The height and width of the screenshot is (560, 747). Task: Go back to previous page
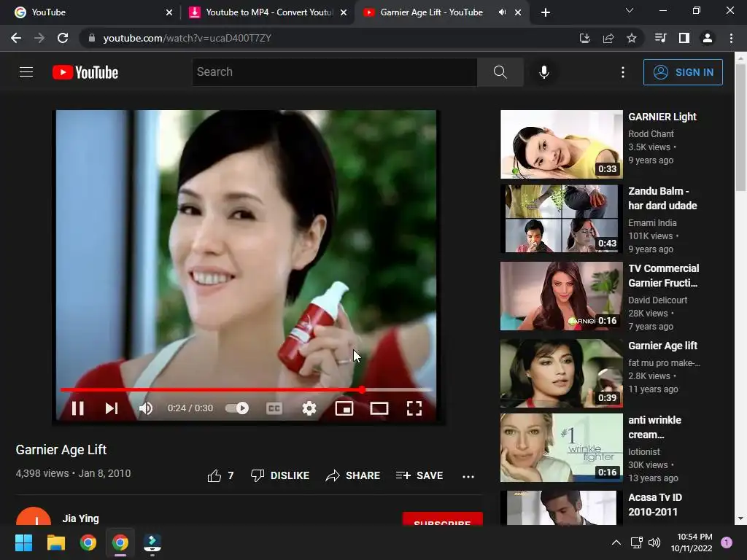[x=16, y=38]
